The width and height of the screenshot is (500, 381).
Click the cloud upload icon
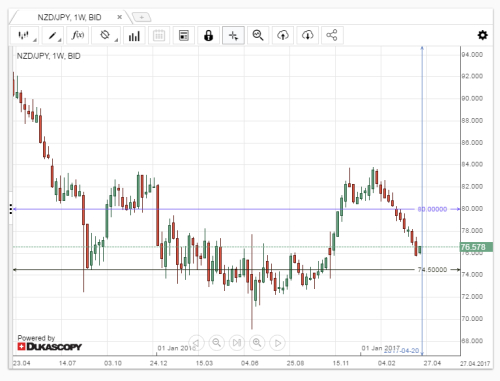[x=283, y=35]
